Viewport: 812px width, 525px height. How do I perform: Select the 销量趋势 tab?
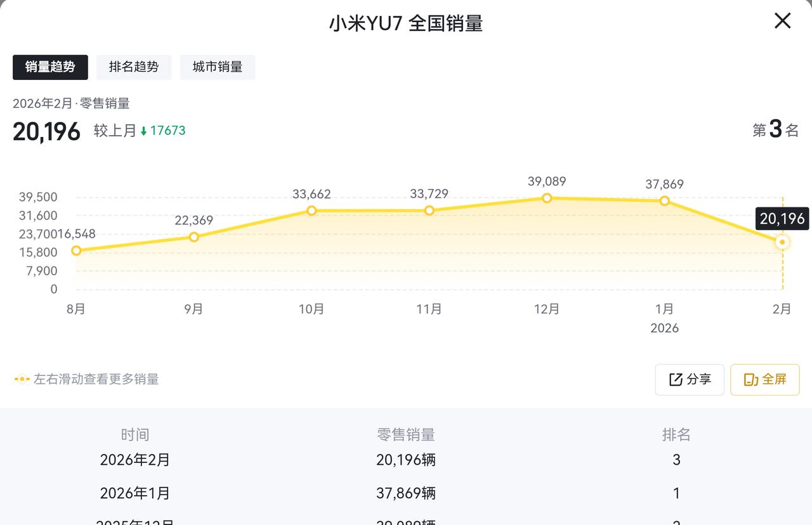(50, 67)
